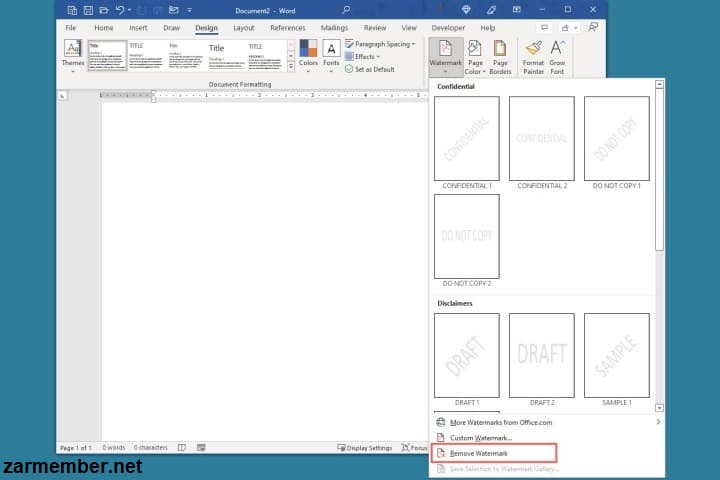Switch to the Developer tab
This screenshot has width=720, height=480.
pyautogui.click(x=448, y=28)
